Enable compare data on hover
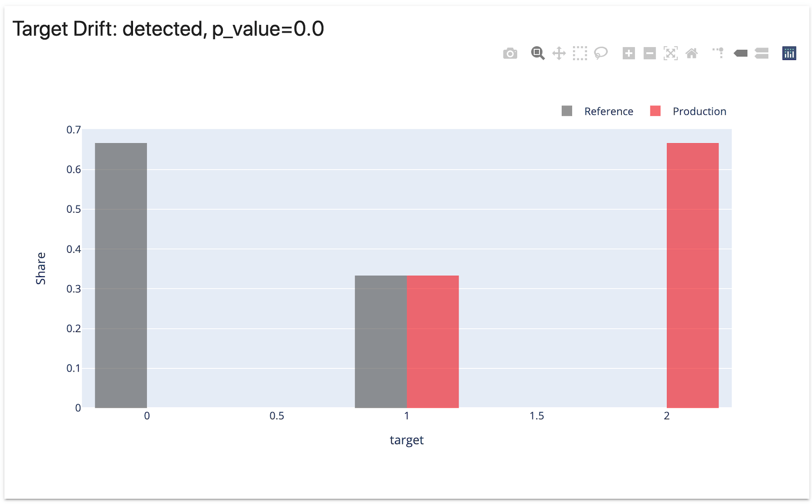Viewport: 812px width, 504px height. (x=761, y=53)
